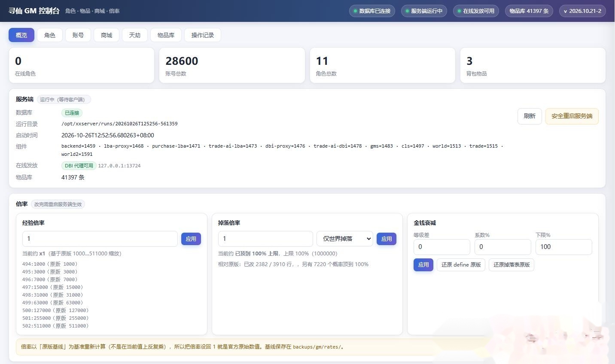Click the 寻仙 GM 控制台 title
The height and width of the screenshot is (364, 615).
[x=34, y=11]
